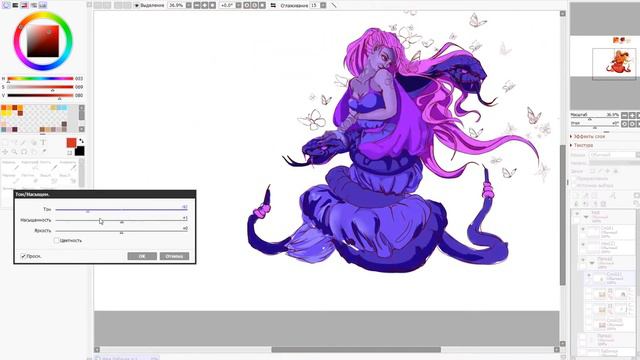This screenshot has height=360, width=640.
Task: Select the eyedropper tool
Action: 43,152
